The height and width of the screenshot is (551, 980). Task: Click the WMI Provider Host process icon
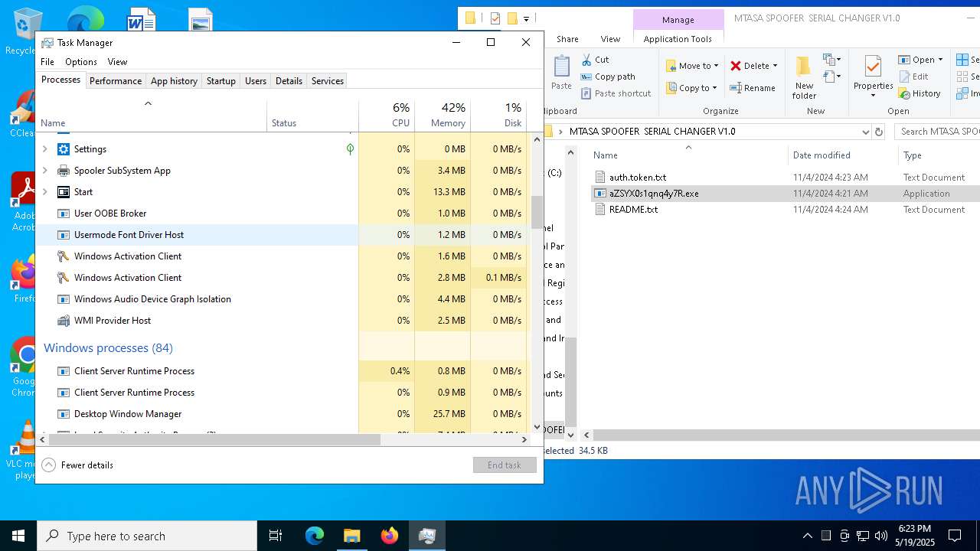pyautogui.click(x=64, y=321)
